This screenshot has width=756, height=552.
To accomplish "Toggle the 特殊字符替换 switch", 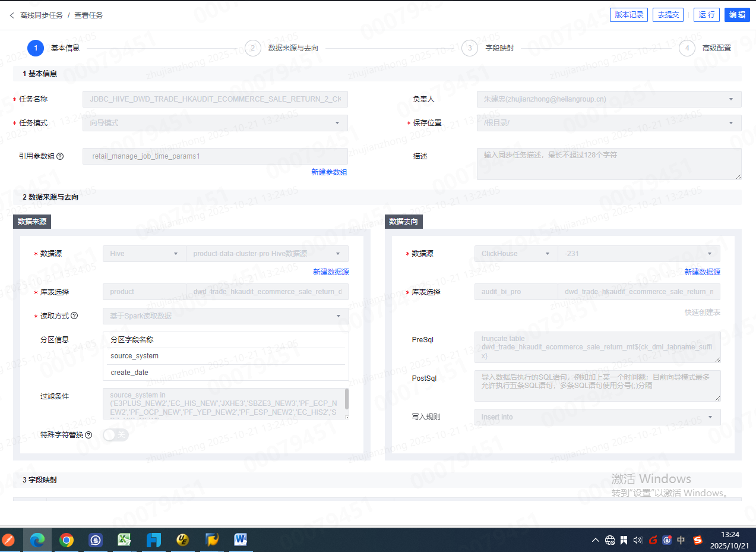I will (x=115, y=435).
